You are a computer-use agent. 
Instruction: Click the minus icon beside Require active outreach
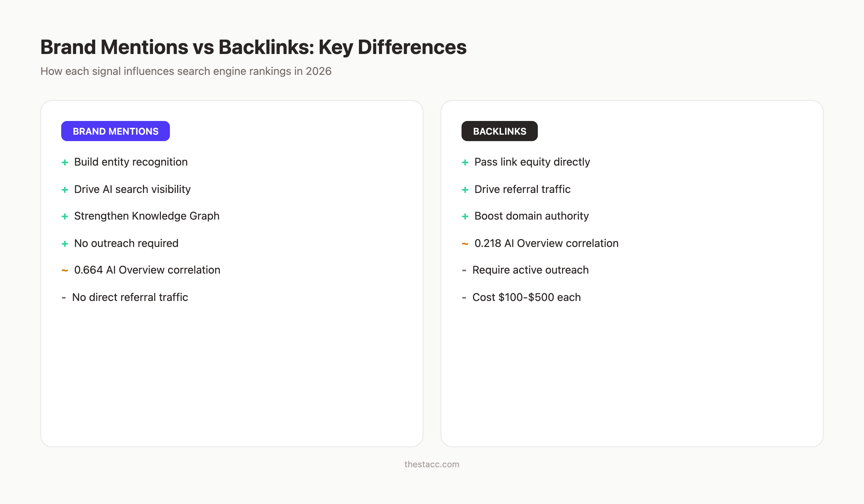(x=464, y=270)
